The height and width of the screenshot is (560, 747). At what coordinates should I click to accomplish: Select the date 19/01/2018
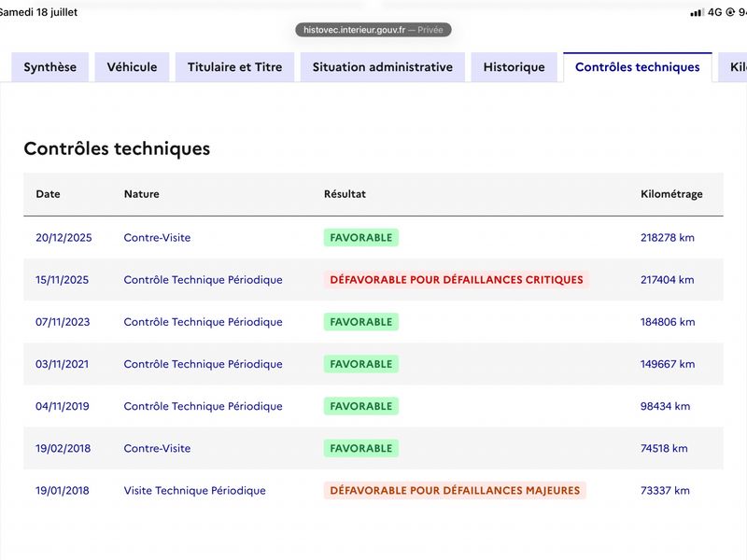tap(63, 491)
